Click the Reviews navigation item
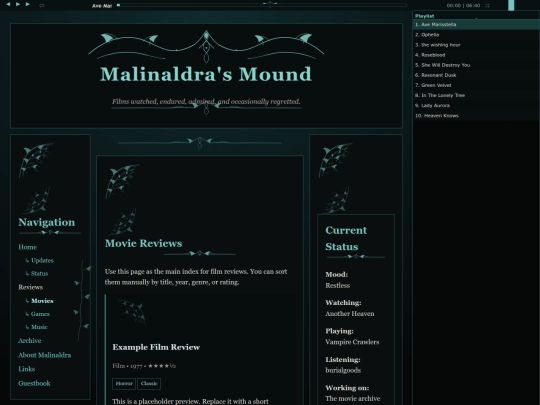Screen dimensions: 540x405 click(31, 287)
